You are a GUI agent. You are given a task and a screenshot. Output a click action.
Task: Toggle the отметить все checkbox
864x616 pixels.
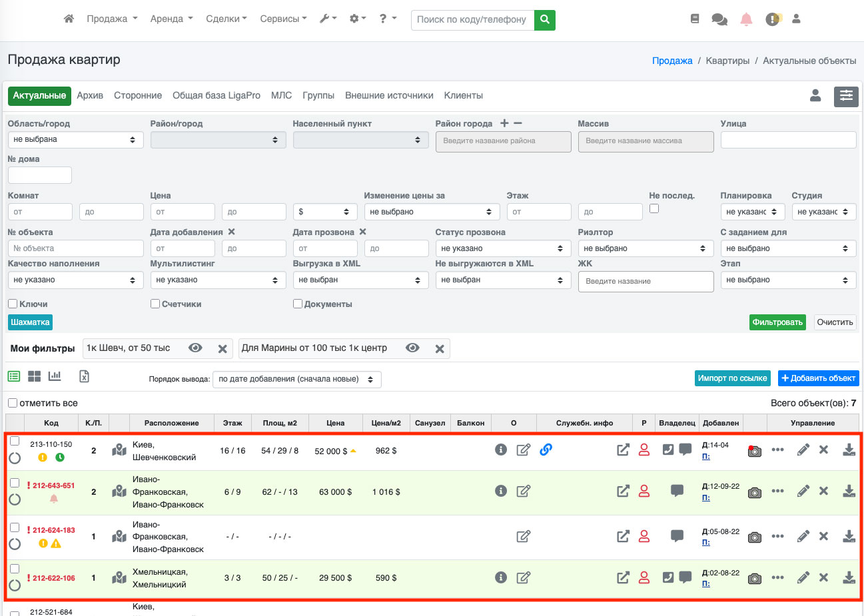13,403
